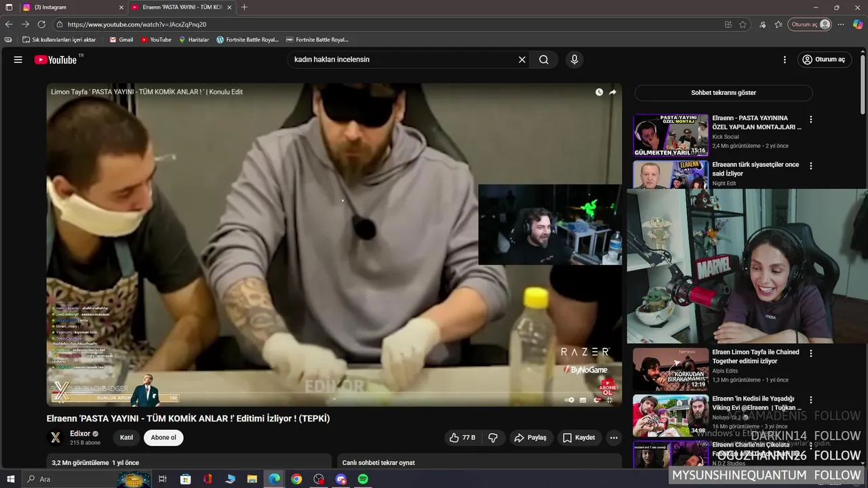Open a new browser tab

(244, 7)
